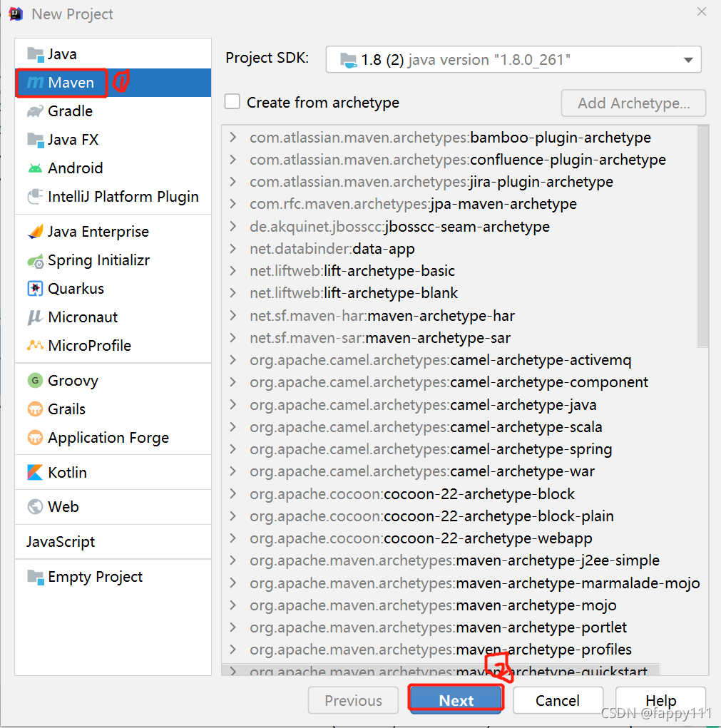Screen dimensions: 721x728
Task: Select cocoon-22-archetype-block entry
Action: point(412,494)
